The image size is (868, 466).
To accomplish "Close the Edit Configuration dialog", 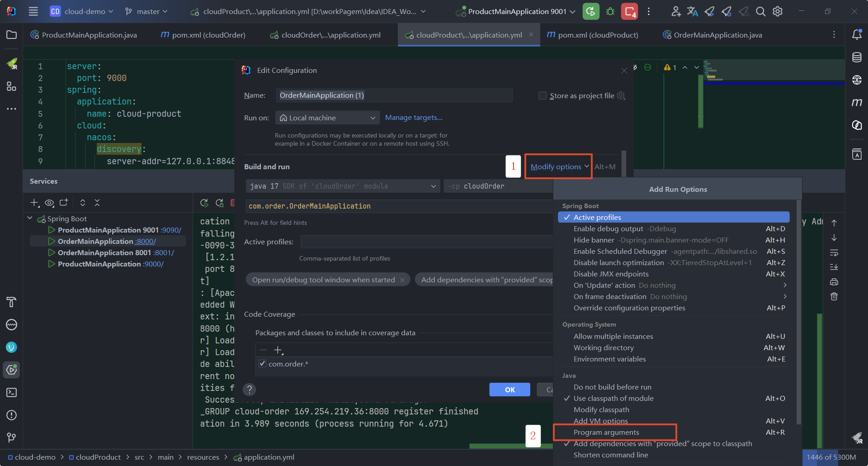I will pyautogui.click(x=624, y=71).
